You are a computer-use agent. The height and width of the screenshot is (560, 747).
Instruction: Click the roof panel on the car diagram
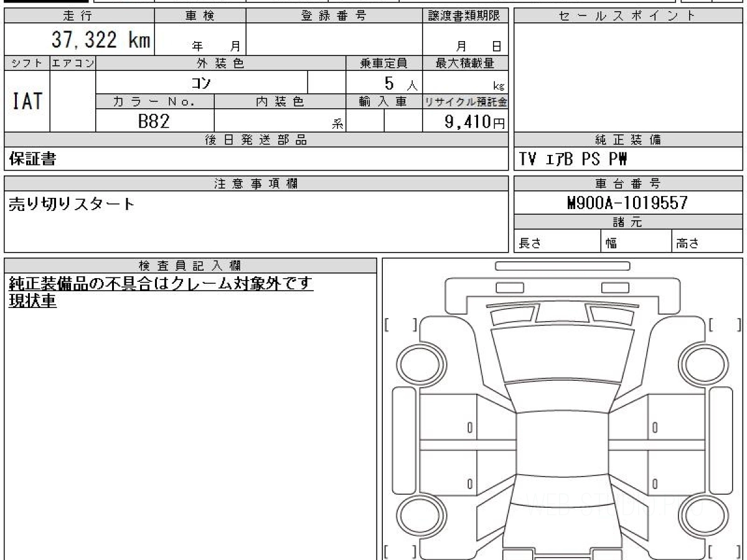pos(561,443)
